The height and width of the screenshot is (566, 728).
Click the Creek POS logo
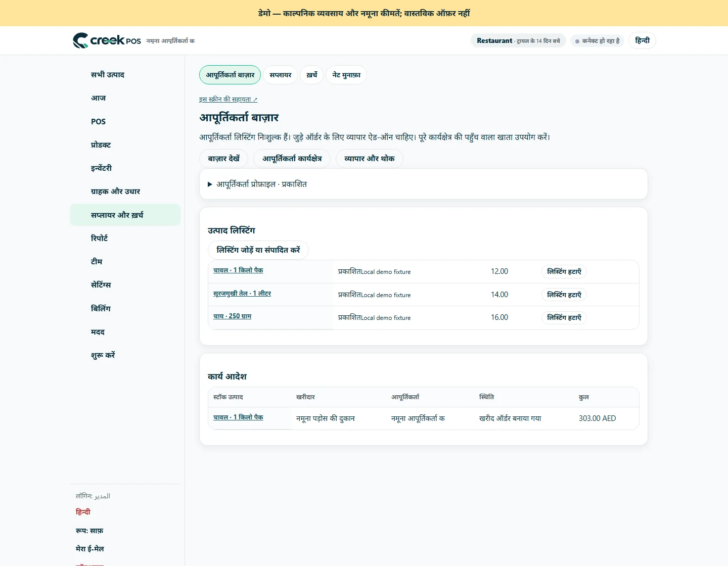pos(107,40)
